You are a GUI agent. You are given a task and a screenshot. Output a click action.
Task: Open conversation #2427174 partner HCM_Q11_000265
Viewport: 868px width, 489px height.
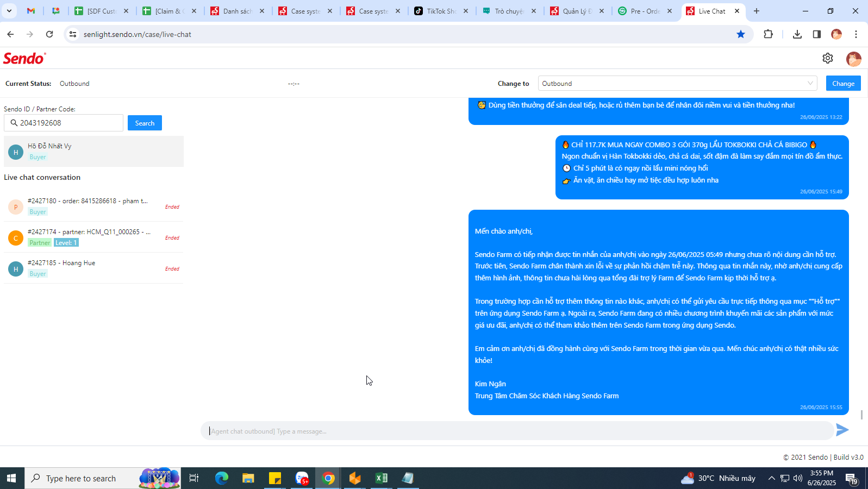[93, 237]
